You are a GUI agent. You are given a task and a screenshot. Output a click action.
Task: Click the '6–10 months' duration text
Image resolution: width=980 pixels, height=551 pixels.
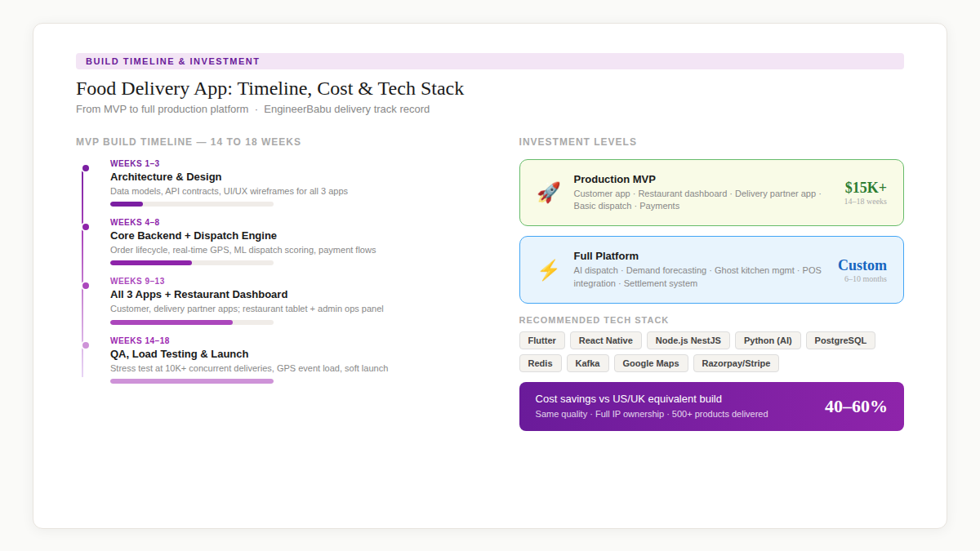(866, 279)
